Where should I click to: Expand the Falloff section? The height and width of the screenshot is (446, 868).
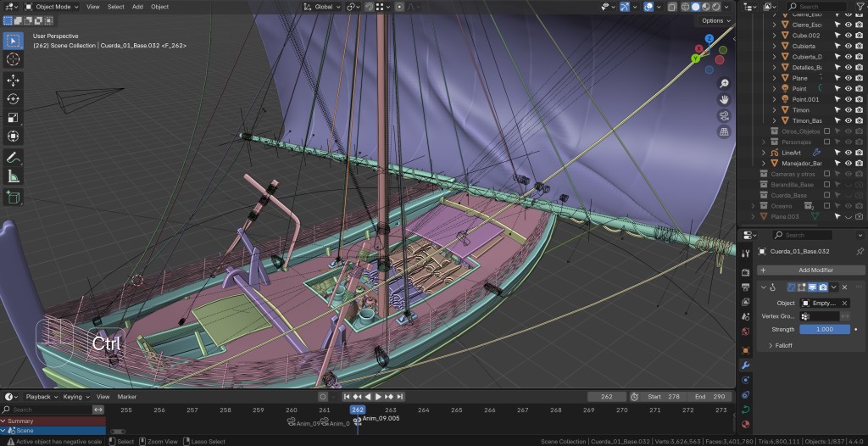point(782,345)
